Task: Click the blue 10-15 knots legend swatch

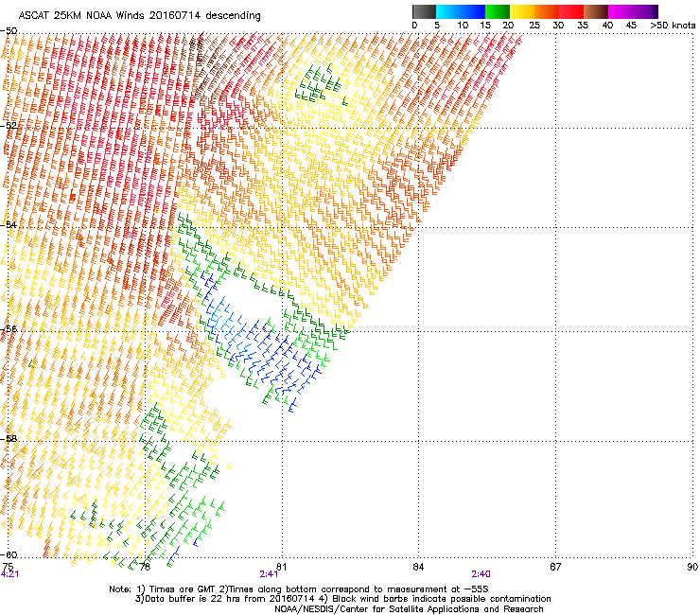Action: (473, 11)
